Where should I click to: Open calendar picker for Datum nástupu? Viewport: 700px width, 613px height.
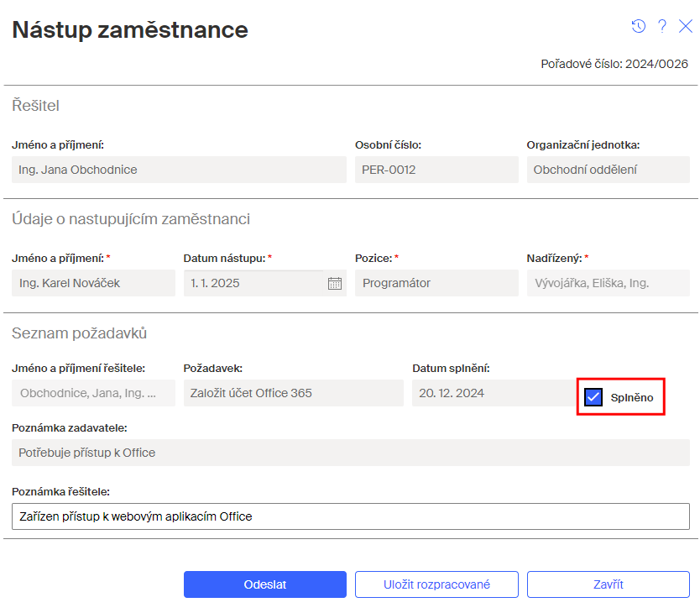(x=335, y=283)
